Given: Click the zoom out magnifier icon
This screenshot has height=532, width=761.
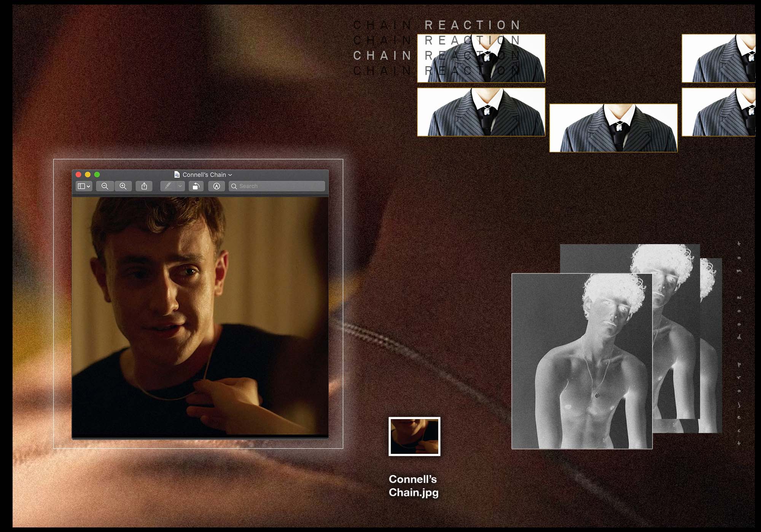Looking at the screenshot, I should (105, 186).
